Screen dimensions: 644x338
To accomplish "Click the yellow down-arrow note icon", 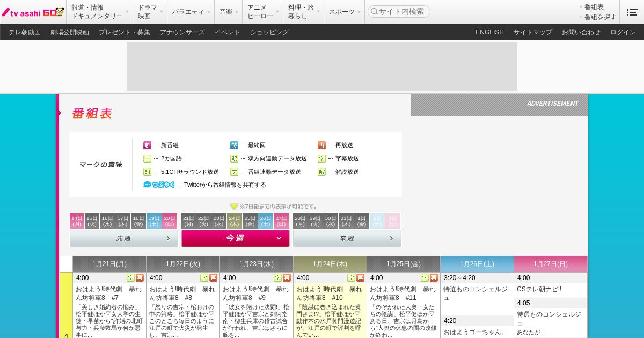I will [234, 207].
